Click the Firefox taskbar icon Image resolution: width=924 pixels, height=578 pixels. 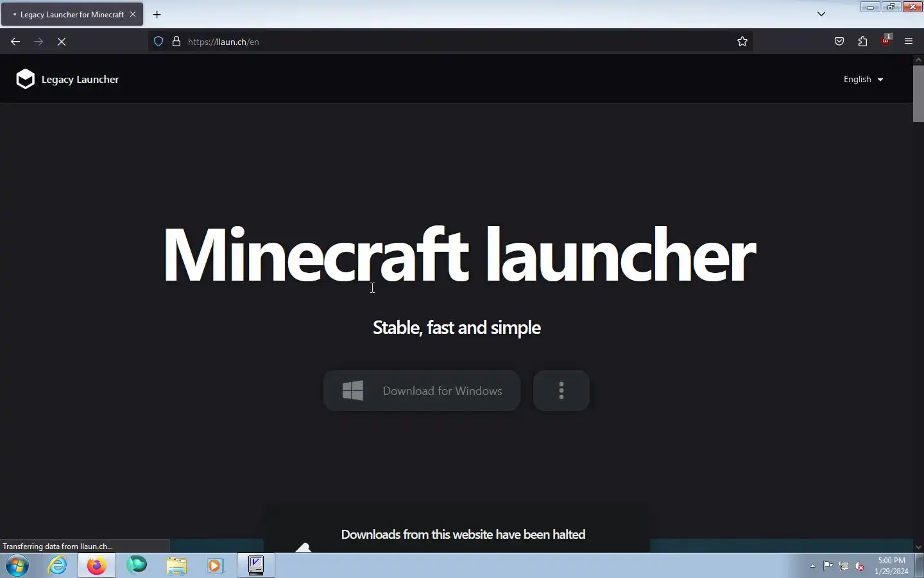point(97,566)
